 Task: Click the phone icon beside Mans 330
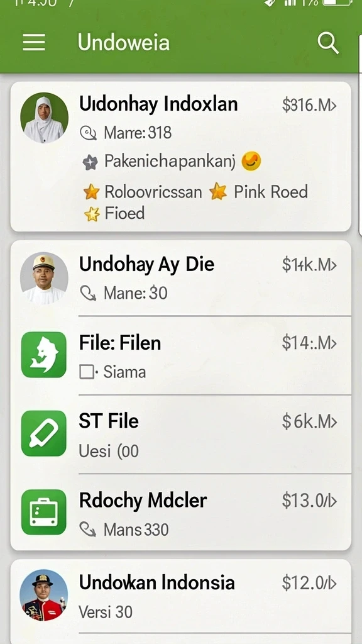88,530
